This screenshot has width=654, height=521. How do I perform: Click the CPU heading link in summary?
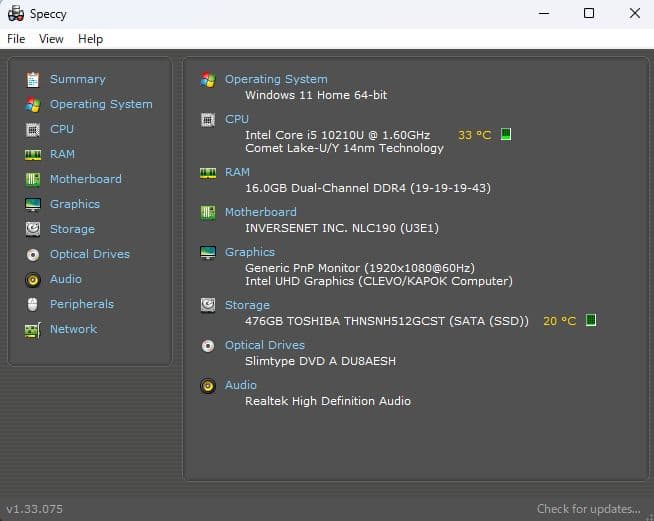[x=236, y=119]
